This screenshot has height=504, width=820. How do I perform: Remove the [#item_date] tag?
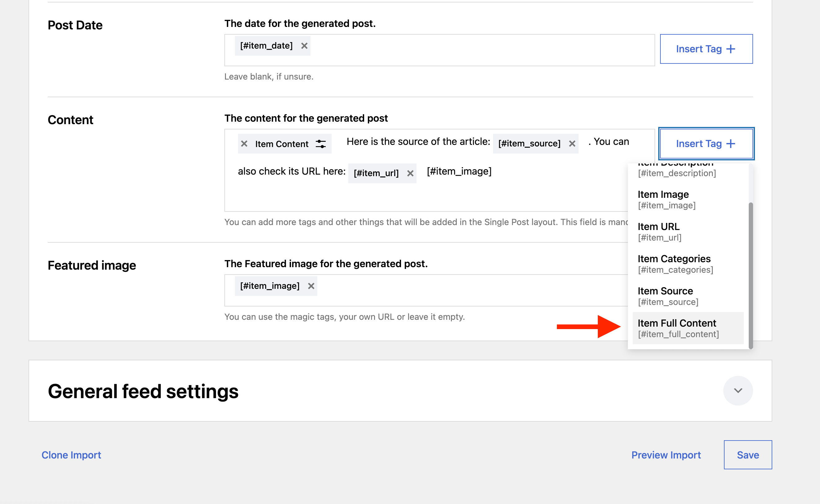[x=304, y=46]
